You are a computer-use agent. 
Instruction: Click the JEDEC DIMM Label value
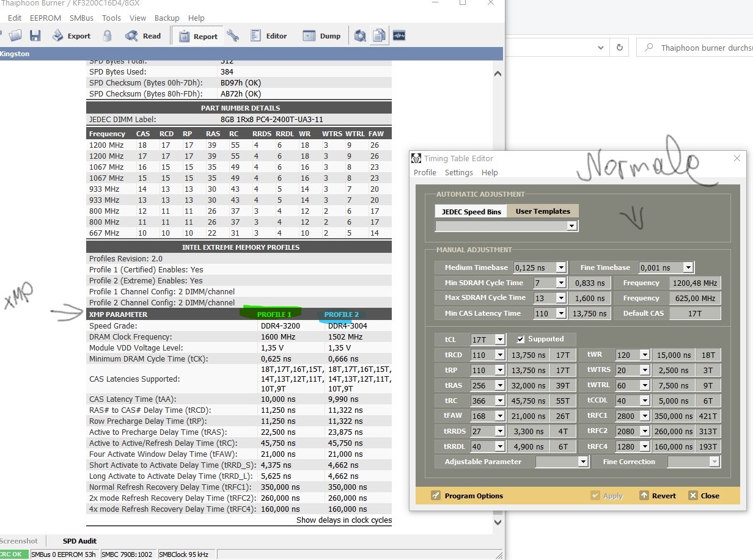pos(272,120)
